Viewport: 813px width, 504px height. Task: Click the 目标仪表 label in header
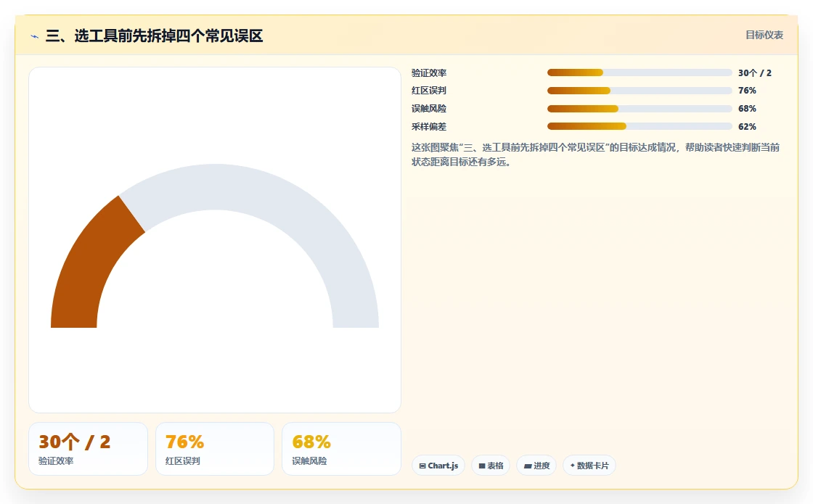point(764,36)
